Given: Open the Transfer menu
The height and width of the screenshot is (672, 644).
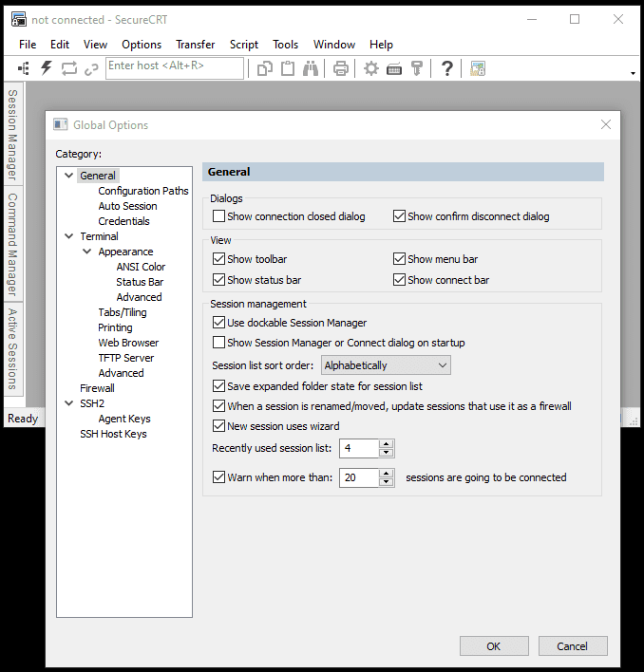Looking at the screenshot, I should (x=195, y=45).
